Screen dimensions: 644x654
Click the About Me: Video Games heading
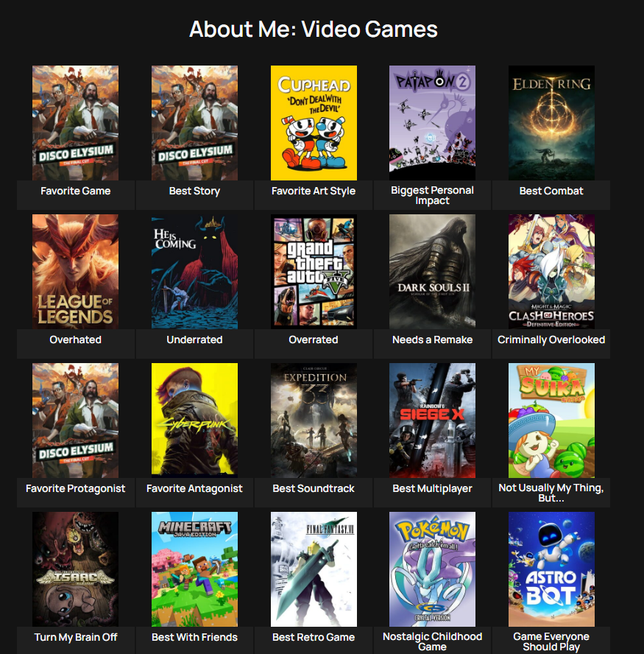(x=314, y=29)
